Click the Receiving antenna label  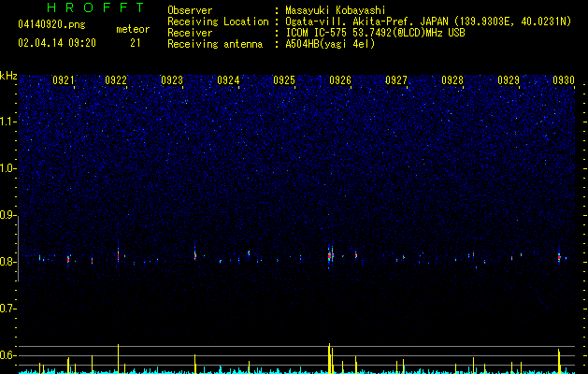[215, 44]
